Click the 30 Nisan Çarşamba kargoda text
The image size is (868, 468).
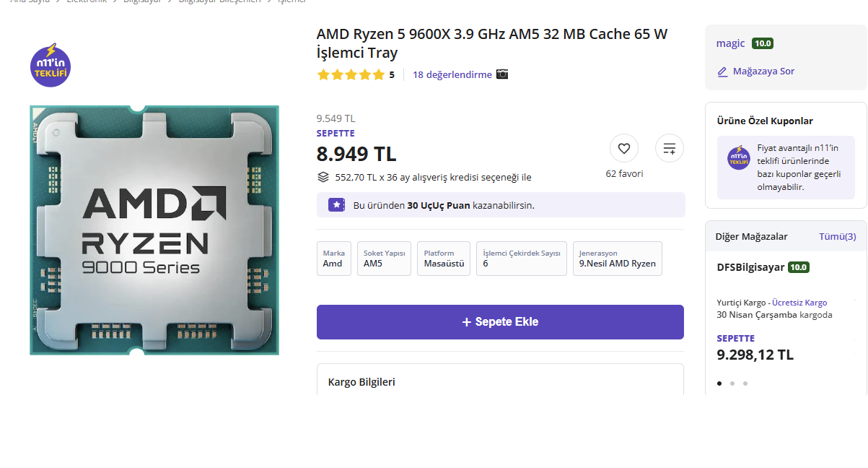pyautogui.click(x=774, y=315)
